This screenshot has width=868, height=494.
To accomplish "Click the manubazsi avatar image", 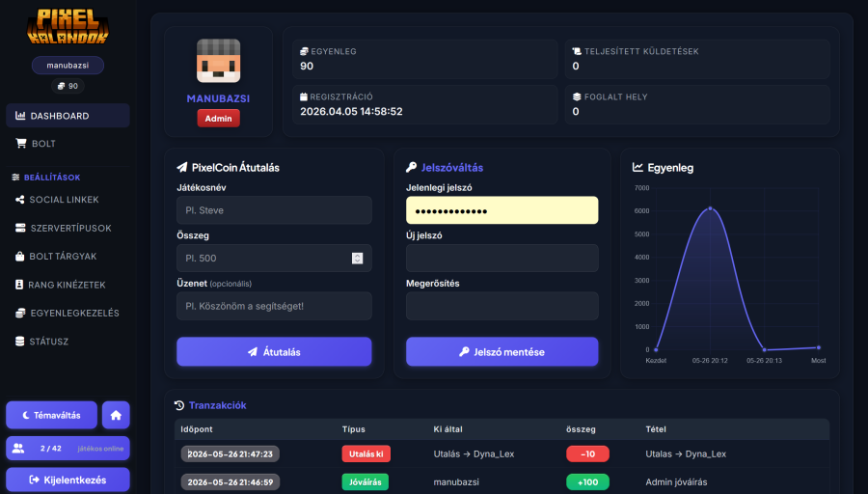I will [x=218, y=61].
